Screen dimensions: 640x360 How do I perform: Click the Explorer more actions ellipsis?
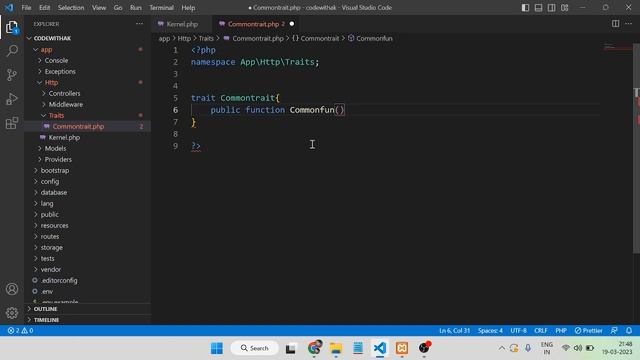(x=139, y=24)
